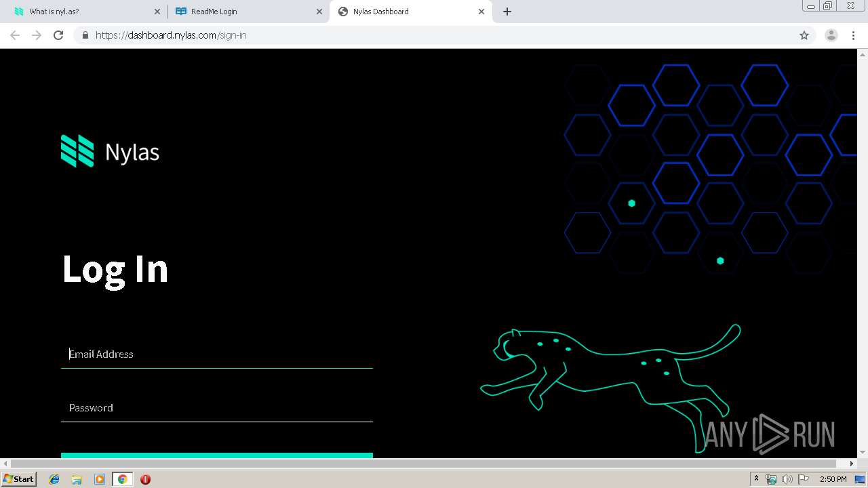Open Windows Media Player from taskbar

(x=100, y=479)
